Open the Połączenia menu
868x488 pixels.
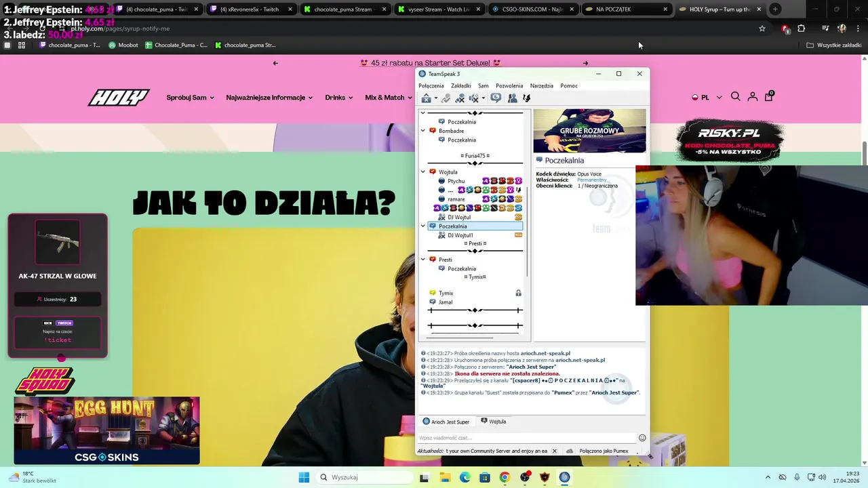click(431, 85)
